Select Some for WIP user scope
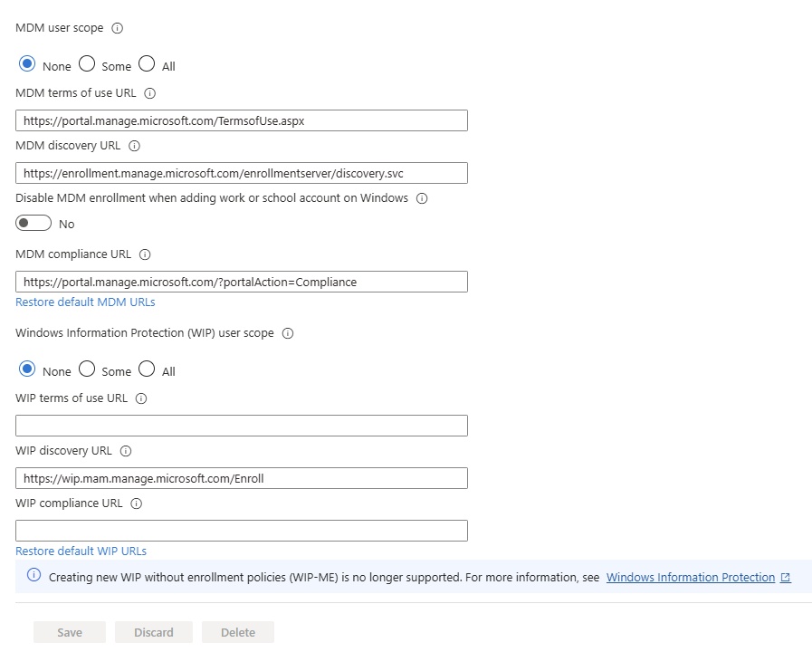The image size is (812, 652). [87, 369]
